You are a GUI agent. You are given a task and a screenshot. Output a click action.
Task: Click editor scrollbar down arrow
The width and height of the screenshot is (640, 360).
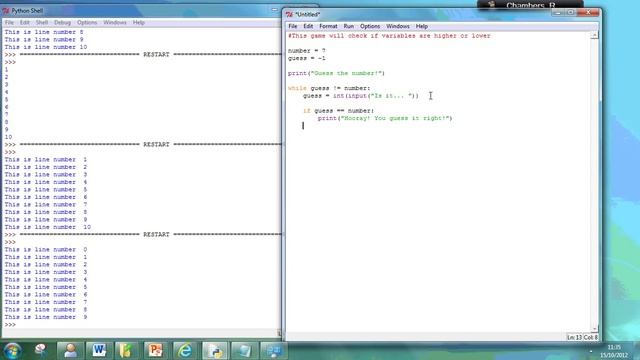pyautogui.click(x=594, y=329)
